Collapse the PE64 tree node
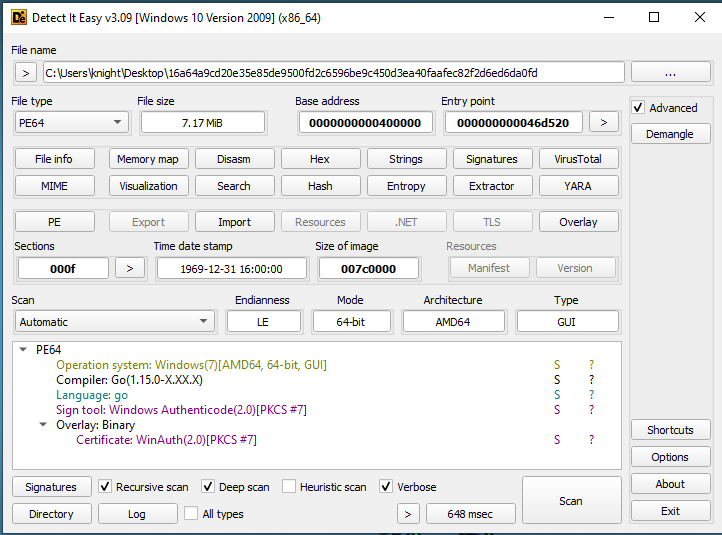Viewport: 722px width, 535px height. click(23, 349)
